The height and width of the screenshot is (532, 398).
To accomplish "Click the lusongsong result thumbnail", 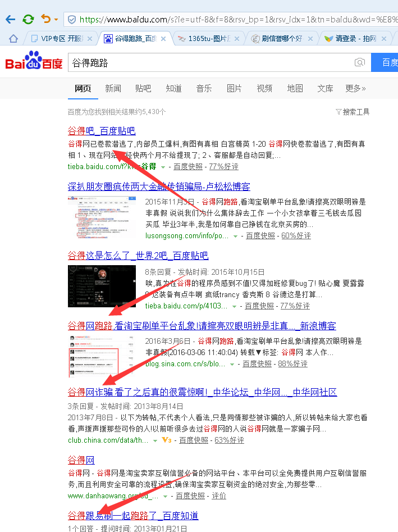I will tap(102, 217).
